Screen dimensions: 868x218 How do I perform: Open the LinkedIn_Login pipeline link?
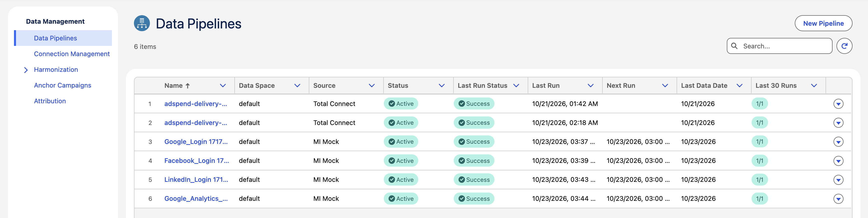click(x=196, y=180)
